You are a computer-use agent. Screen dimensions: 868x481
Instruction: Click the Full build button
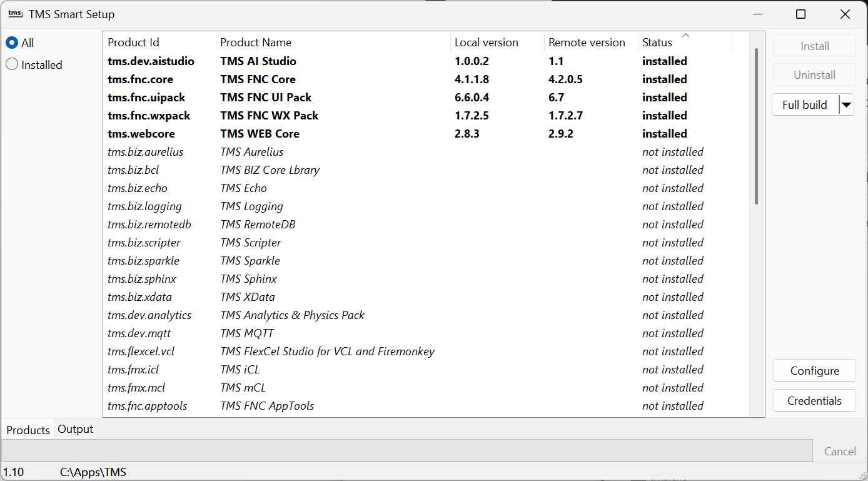pyautogui.click(x=805, y=105)
